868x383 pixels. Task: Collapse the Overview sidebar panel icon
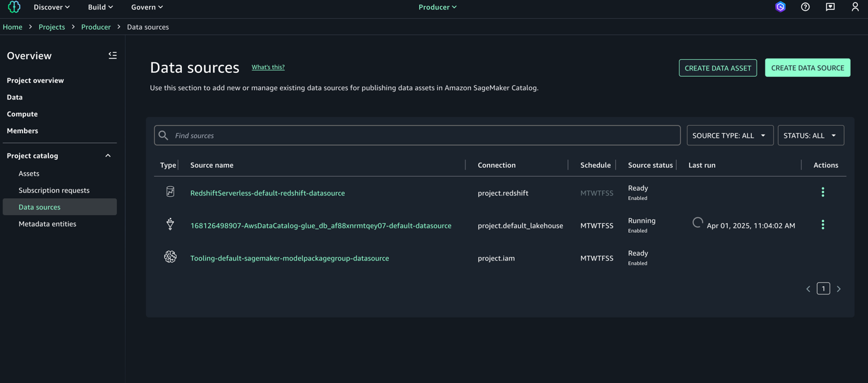coord(113,55)
